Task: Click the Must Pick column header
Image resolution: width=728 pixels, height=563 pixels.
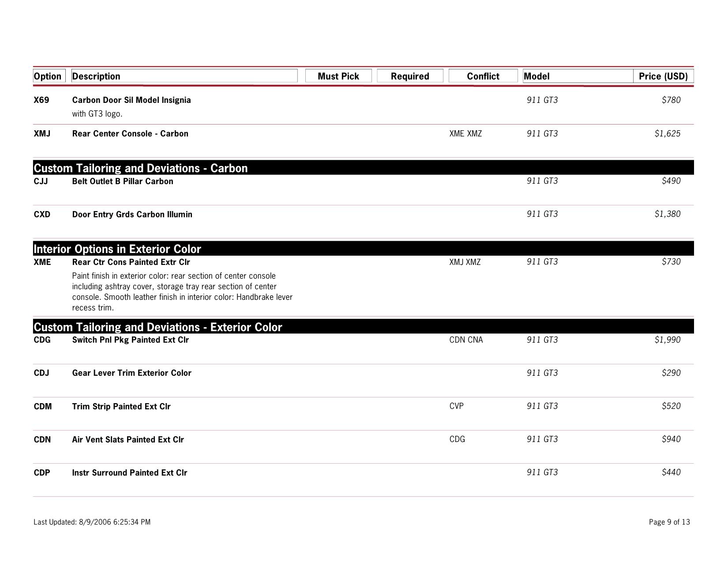Action: coord(338,76)
